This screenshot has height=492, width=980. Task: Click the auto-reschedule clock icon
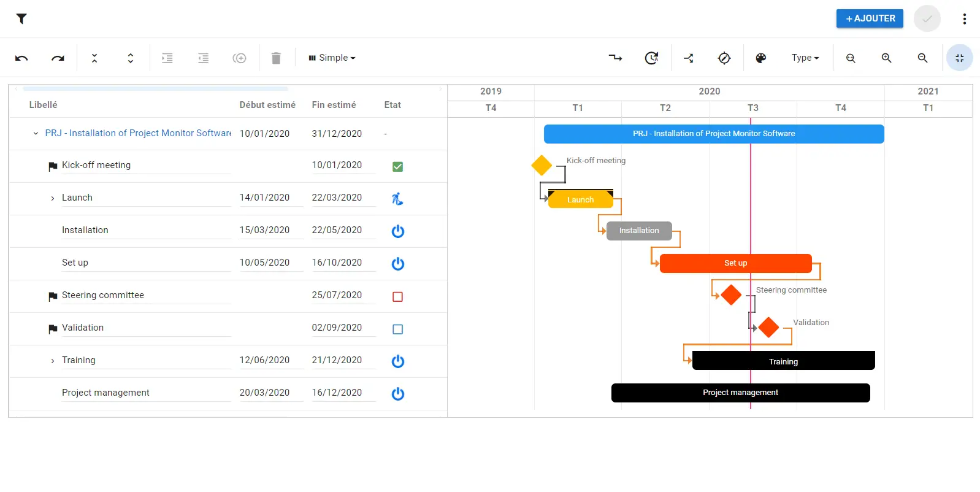(651, 58)
